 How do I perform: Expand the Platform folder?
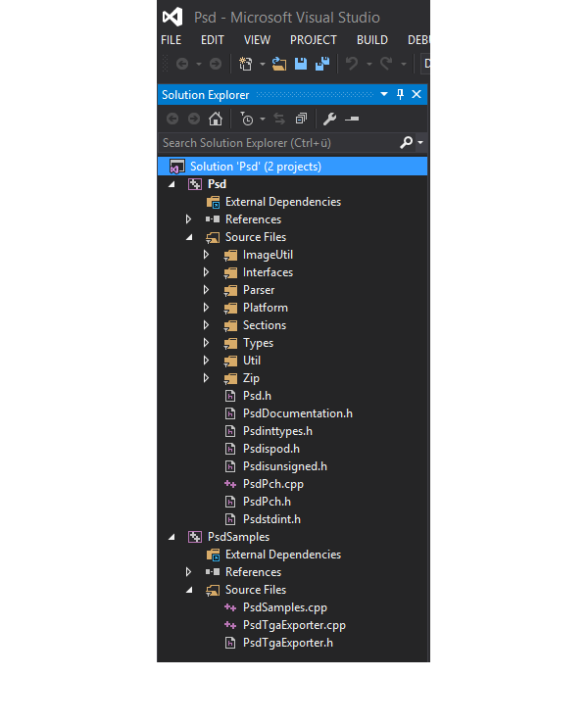[x=206, y=307]
